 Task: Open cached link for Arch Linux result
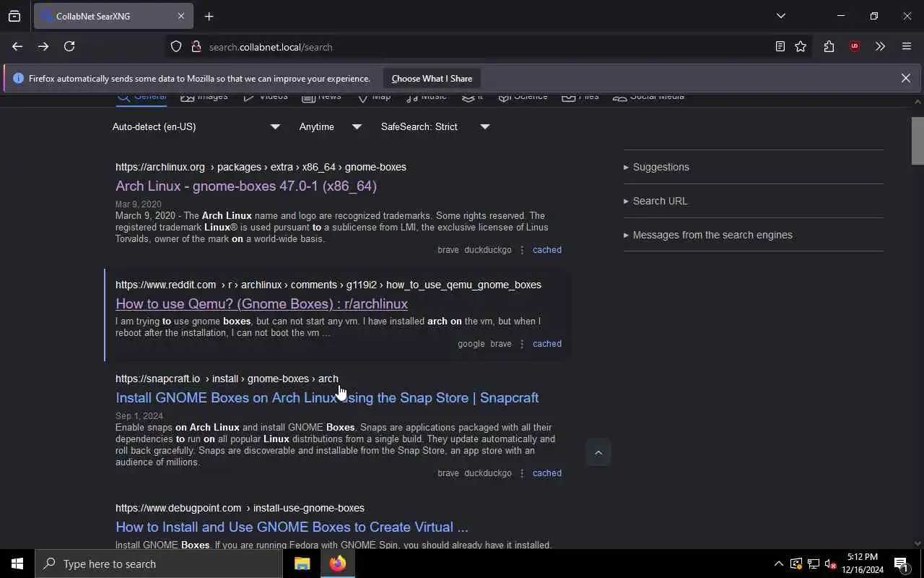point(547,250)
